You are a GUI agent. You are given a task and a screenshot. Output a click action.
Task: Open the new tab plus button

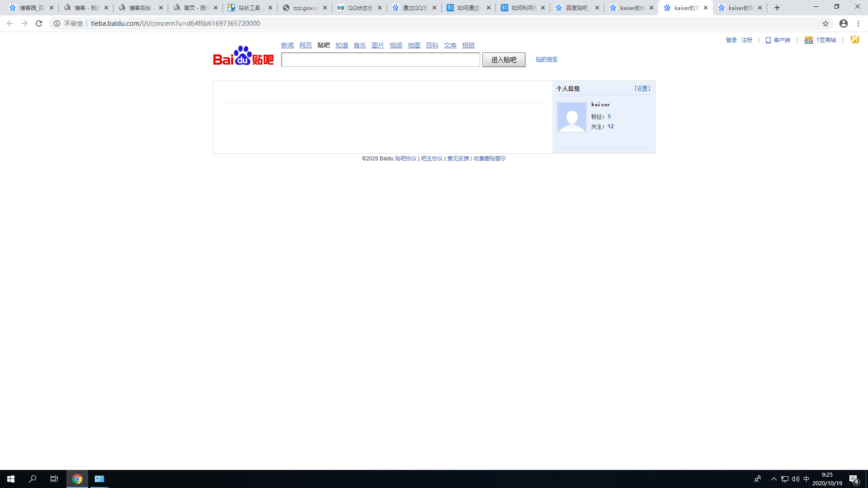pyautogui.click(x=777, y=8)
